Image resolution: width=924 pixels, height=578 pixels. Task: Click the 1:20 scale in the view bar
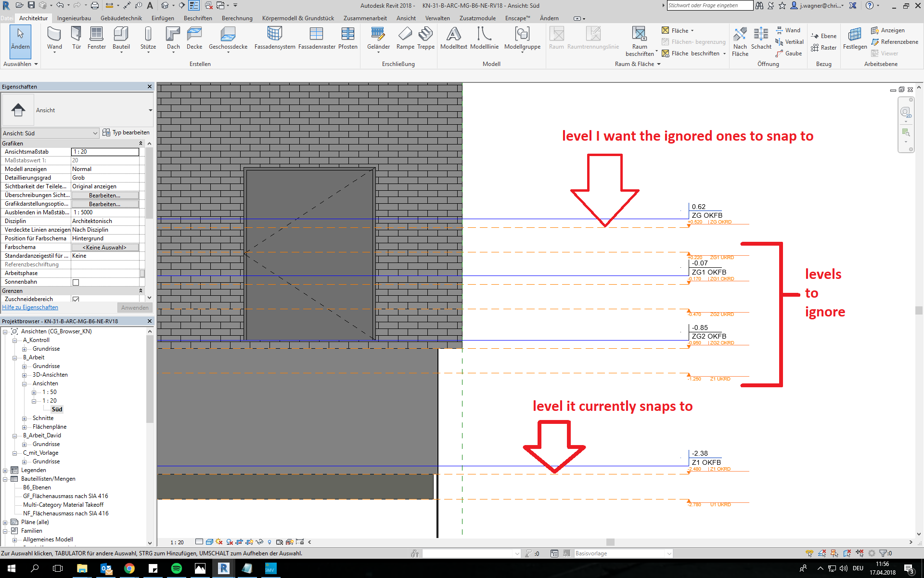pyautogui.click(x=177, y=542)
